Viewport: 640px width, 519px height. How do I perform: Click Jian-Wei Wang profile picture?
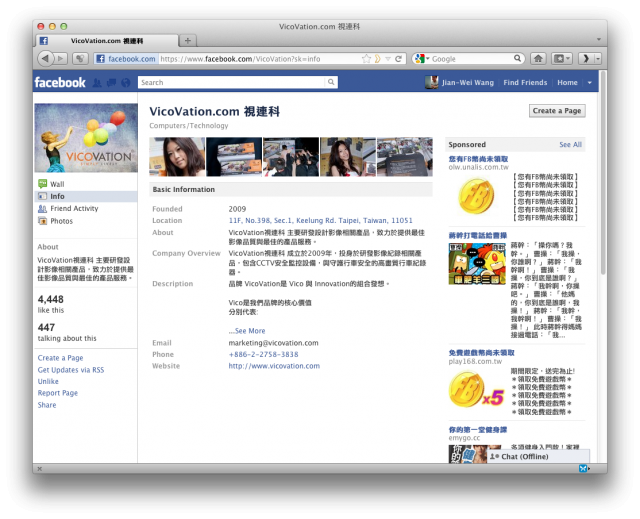pyautogui.click(x=431, y=82)
